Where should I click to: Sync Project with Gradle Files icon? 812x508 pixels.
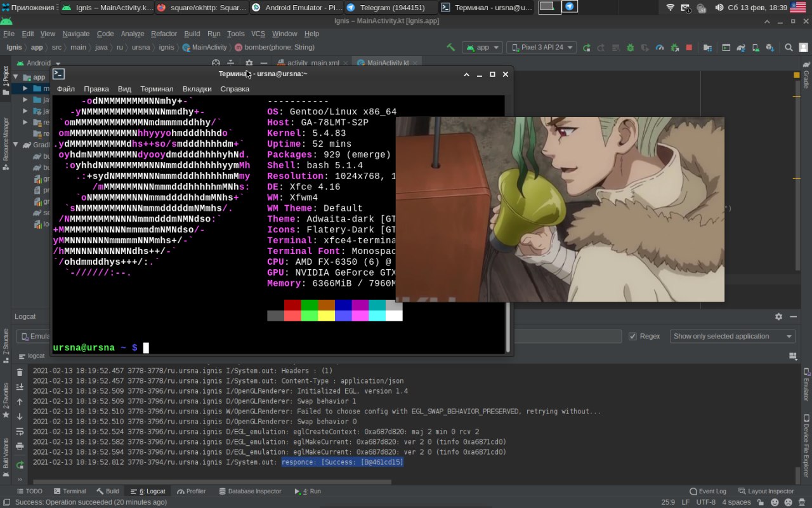(741, 48)
